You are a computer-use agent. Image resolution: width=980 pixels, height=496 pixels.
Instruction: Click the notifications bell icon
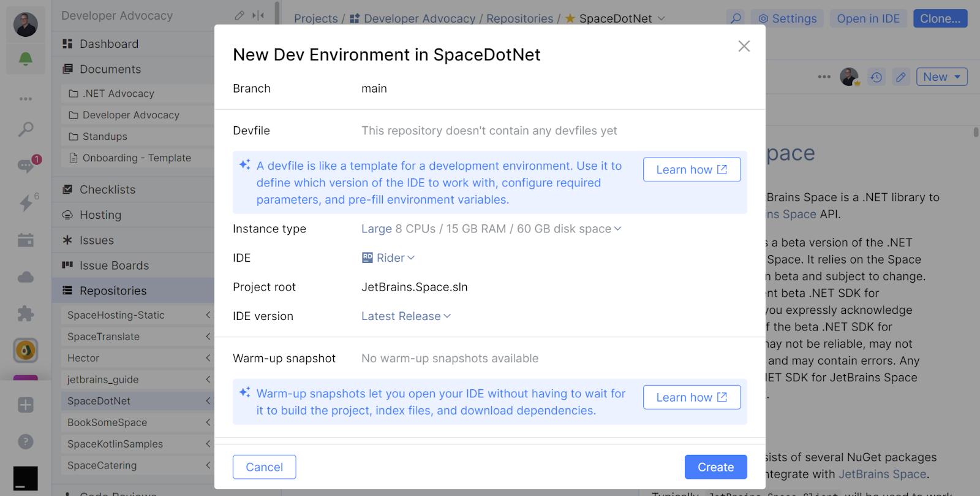tap(26, 59)
